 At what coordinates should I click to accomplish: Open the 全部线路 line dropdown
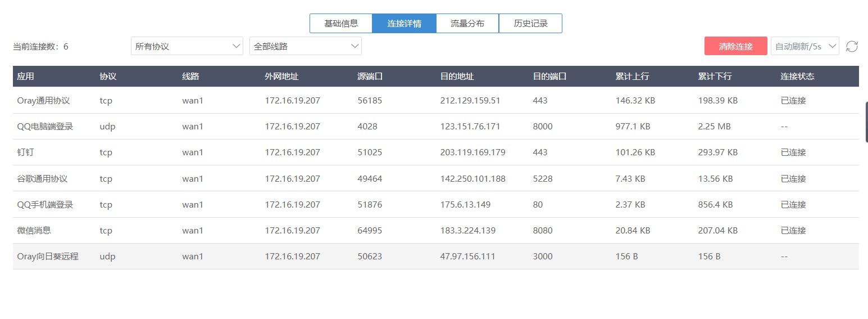point(306,46)
